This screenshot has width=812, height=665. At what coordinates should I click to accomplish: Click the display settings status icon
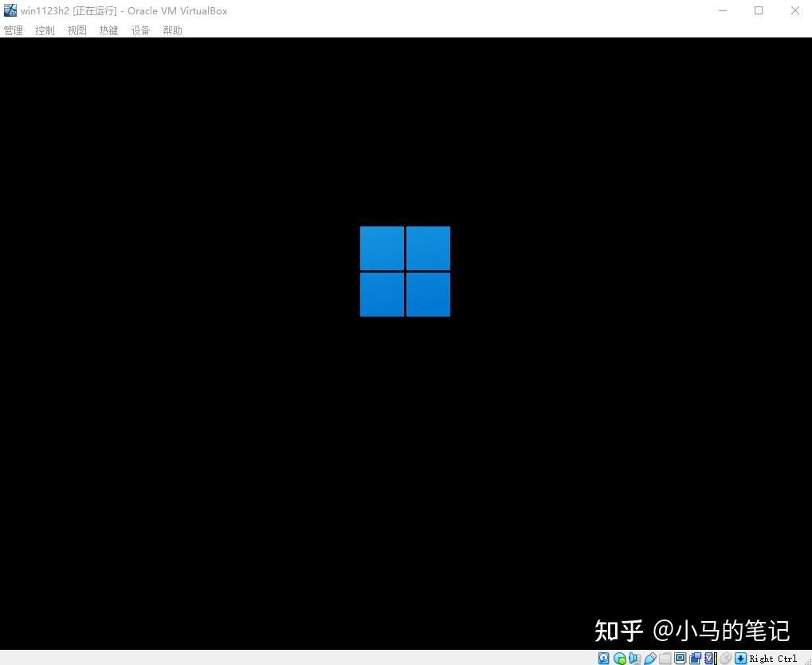coord(680,659)
